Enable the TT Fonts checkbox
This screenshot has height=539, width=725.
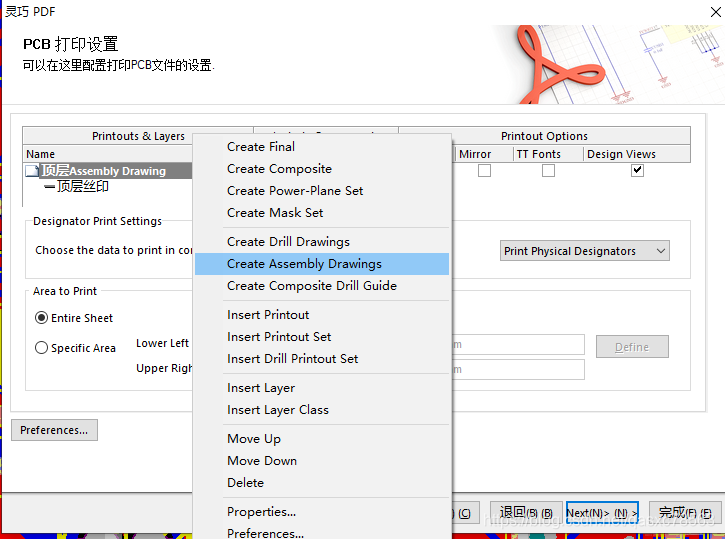tap(548, 171)
